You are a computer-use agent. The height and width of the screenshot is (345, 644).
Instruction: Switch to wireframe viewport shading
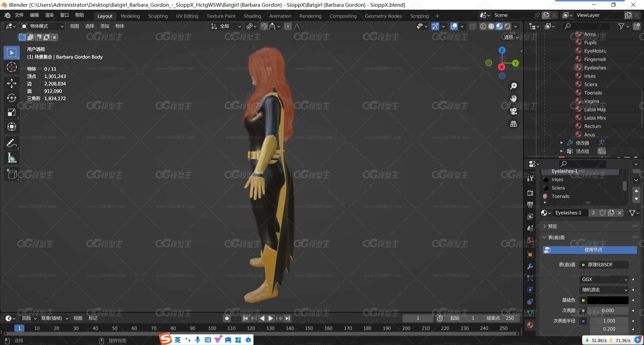point(483,26)
